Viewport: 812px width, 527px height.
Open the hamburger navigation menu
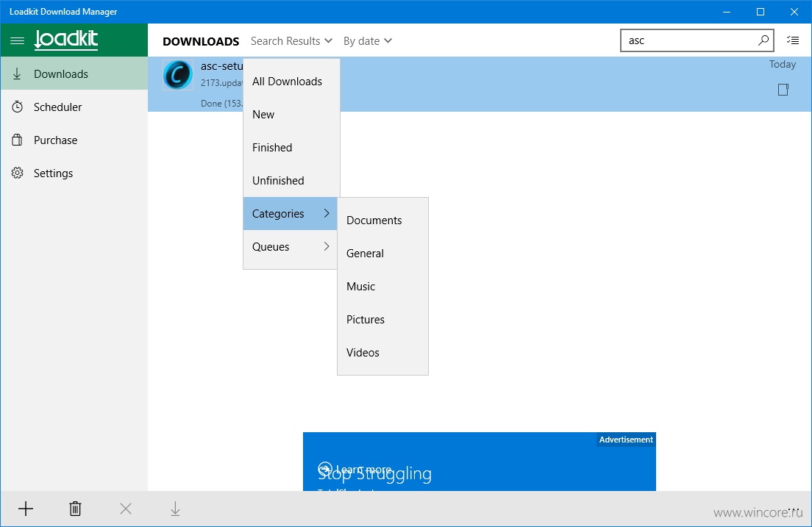point(17,40)
